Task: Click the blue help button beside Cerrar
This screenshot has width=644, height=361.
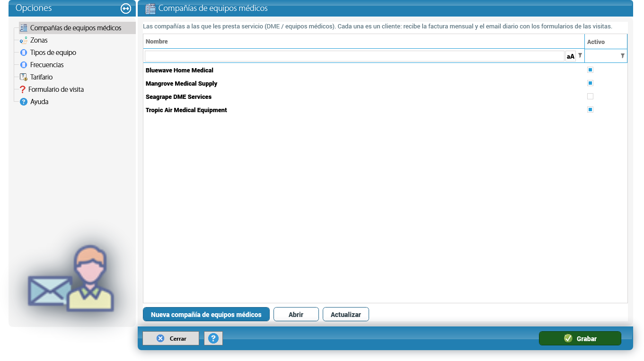Action: tap(213, 338)
